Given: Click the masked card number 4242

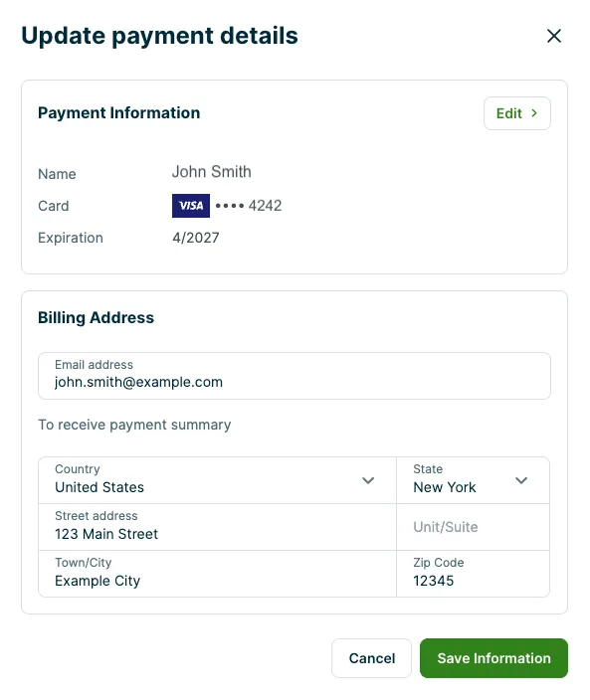Looking at the screenshot, I should (x=249, y=206).
